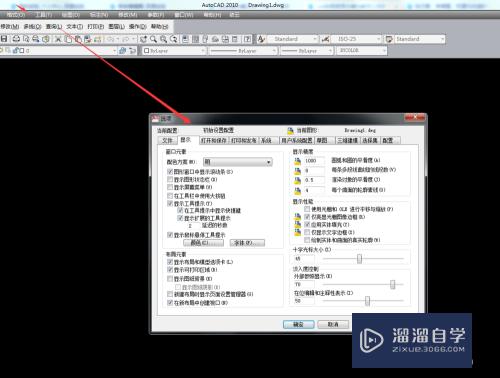This screenshot has height=378, width=500.
Task: Open the Markup Set Manager icon
Action: (x=225, y=39)
